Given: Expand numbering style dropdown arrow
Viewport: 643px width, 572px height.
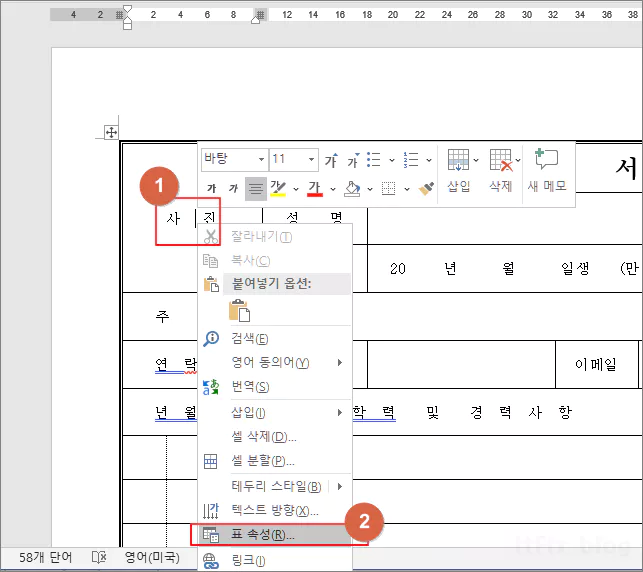Looking at the screenshot, I should (x=429, y=160).
